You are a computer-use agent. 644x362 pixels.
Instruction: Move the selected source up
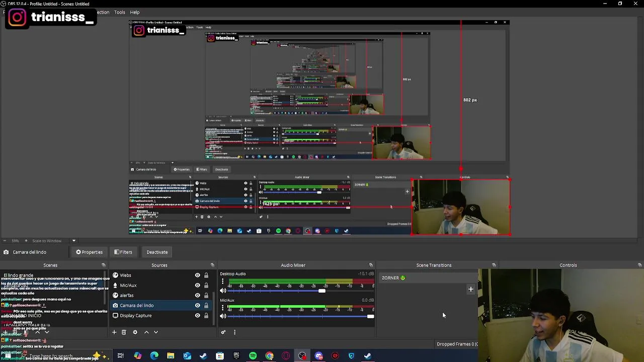point(146,332)
